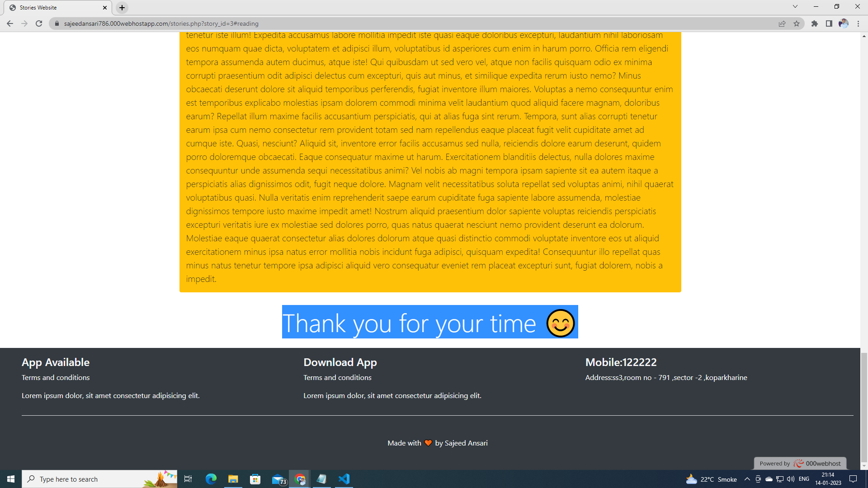Bookmark the page using the star icon
This screenshot has height=488, width=868.
796,23
